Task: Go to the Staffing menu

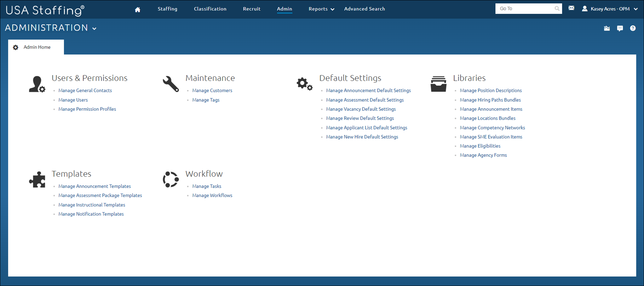Action: [167, 9]
